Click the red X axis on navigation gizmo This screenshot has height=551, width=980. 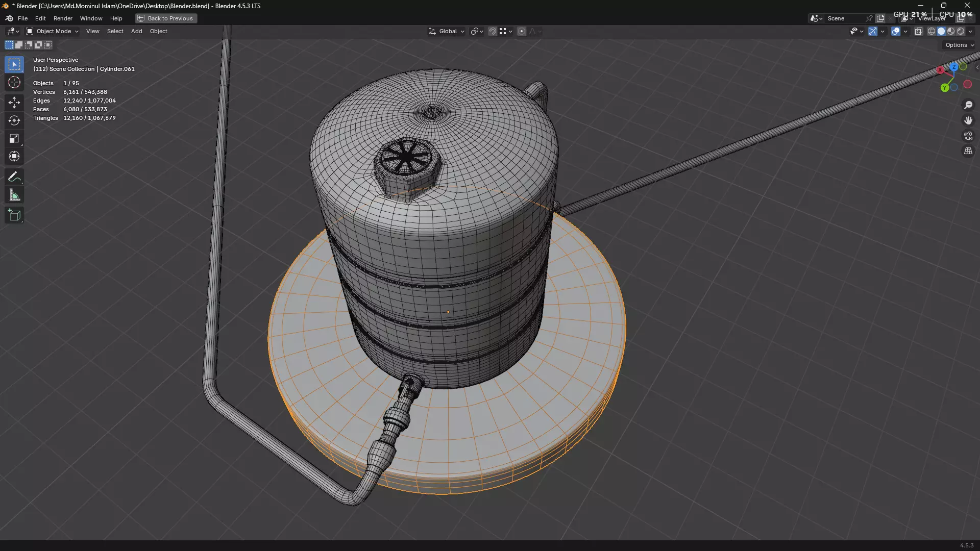click(940, 70)
